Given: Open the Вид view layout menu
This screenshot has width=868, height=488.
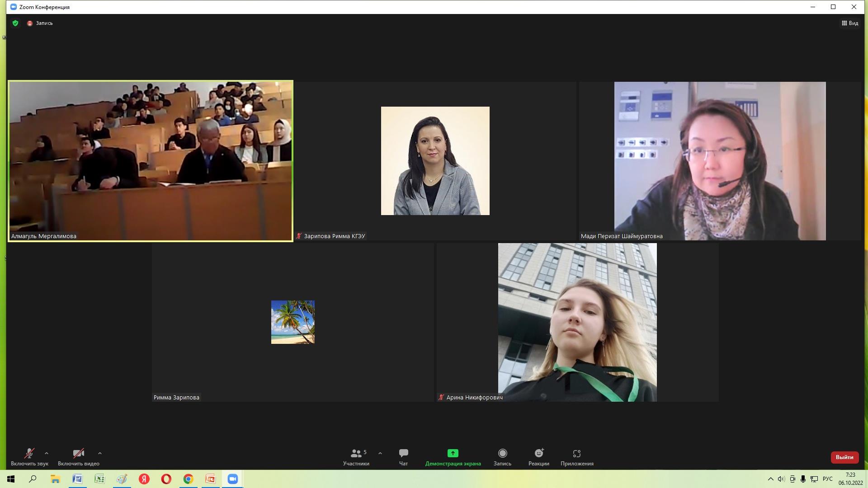Looking at the screenshot, I should pyautogui.click(x=849, y=23).
